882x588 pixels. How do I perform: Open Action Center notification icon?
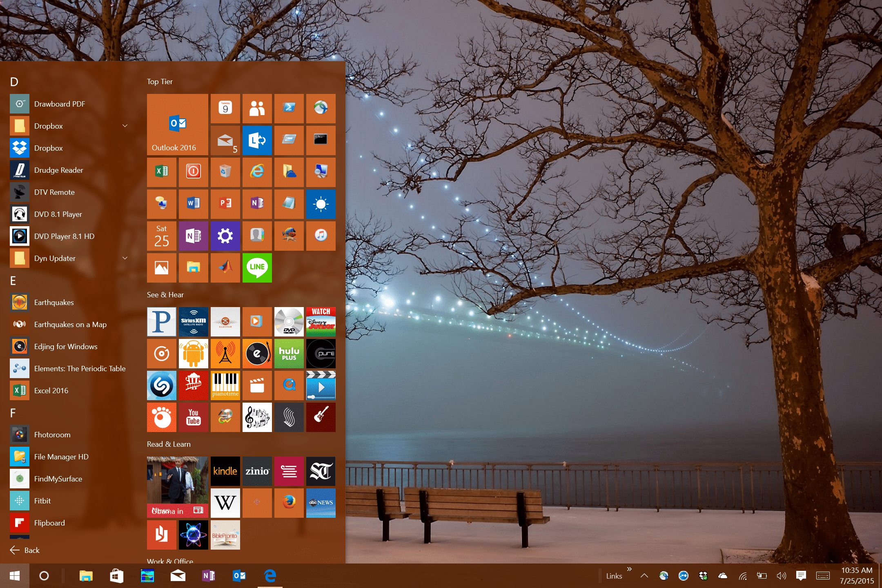(x=801, y=576)
